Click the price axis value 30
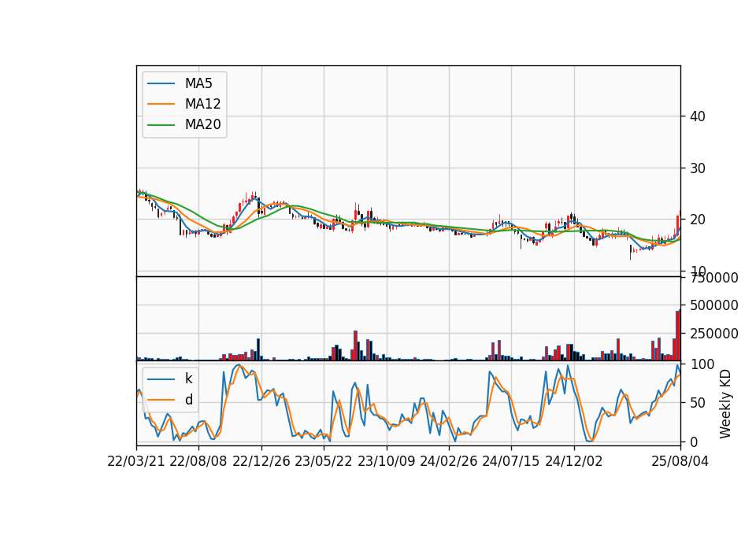The height and width of the screenshot is (543, 756). (698, 168)
